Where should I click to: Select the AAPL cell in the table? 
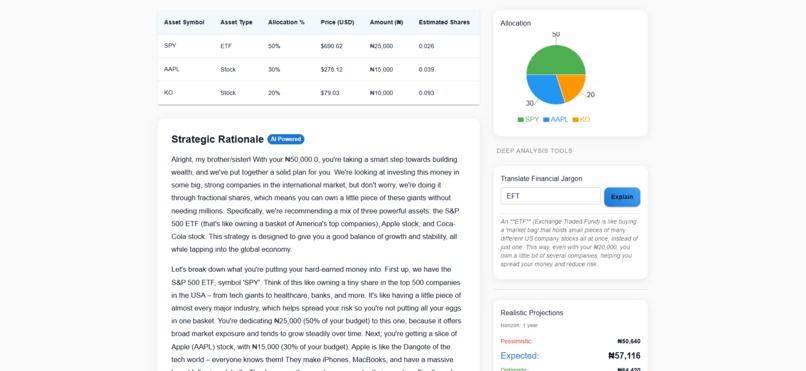[172, 69]
